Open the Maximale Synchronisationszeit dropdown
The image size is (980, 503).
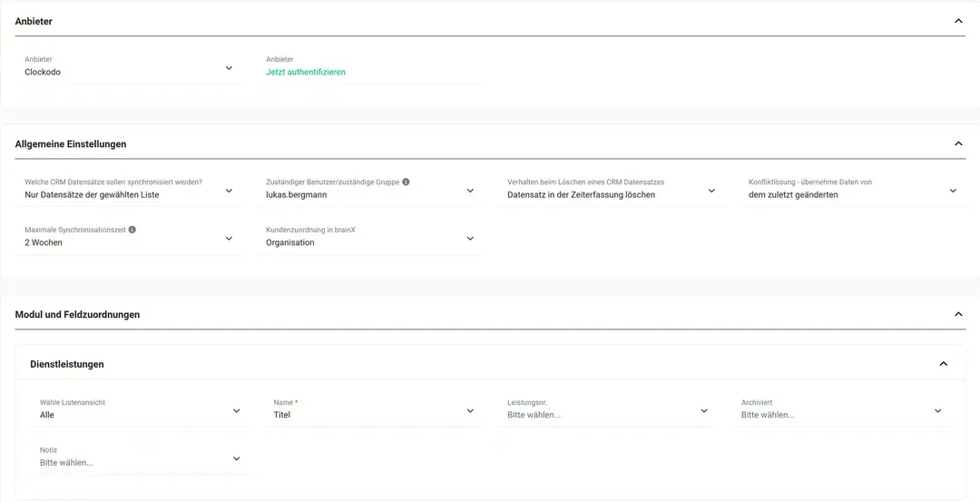pos(128,238)
